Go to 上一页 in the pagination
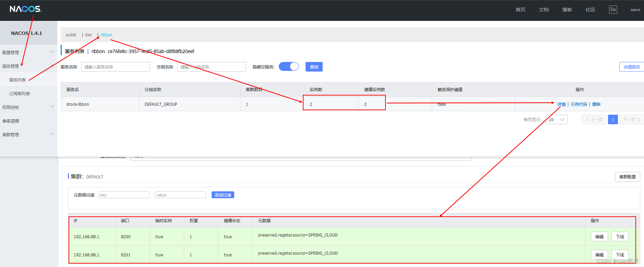 [594, 119]
